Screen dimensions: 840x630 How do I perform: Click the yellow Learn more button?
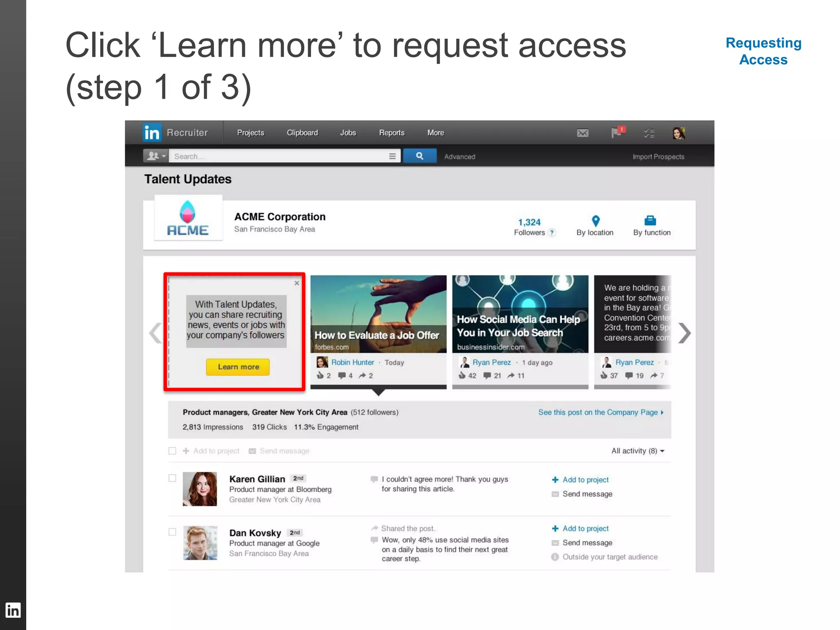coord(238,367)
